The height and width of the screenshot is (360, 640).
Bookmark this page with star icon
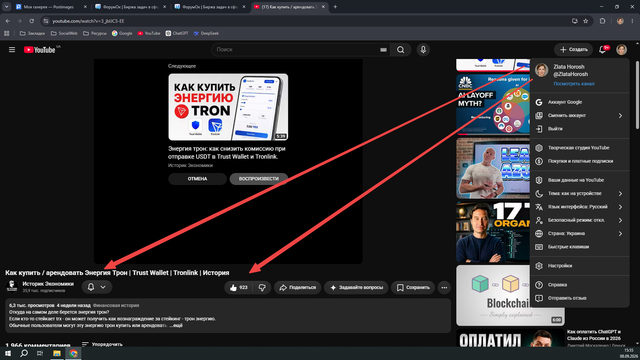pos(586,21)
